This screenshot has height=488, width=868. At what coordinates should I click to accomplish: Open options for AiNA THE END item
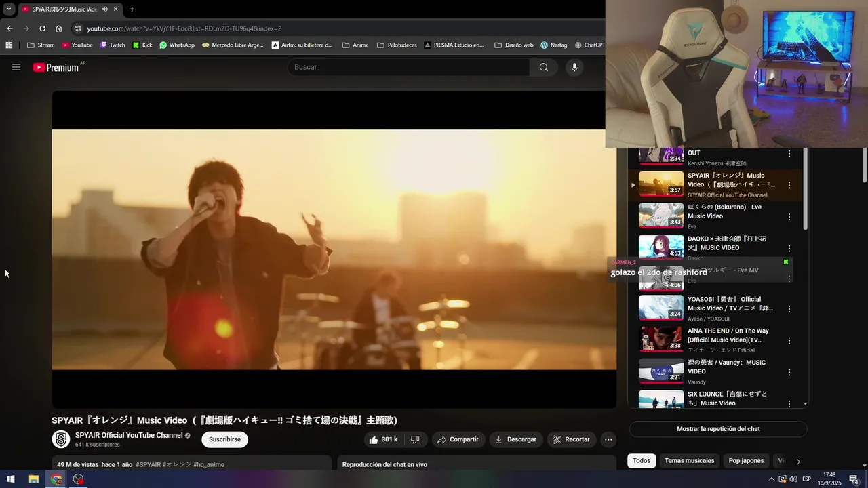click(789, 340)
